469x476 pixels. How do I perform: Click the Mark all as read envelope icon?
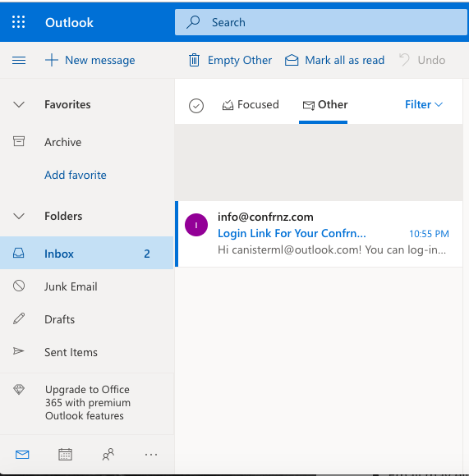pos(292,60)
